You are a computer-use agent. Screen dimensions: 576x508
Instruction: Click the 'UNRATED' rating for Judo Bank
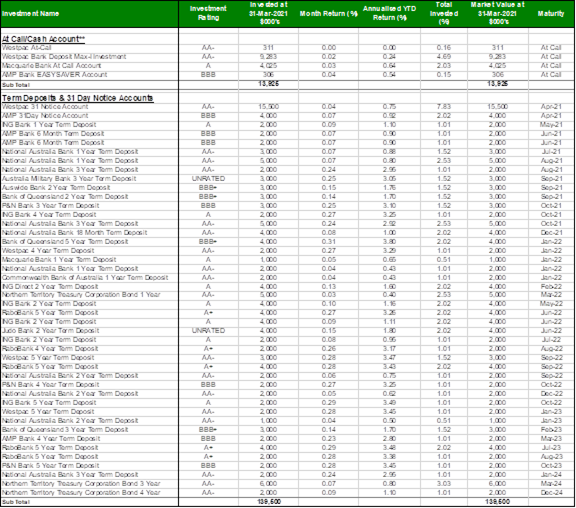[208, 331]
